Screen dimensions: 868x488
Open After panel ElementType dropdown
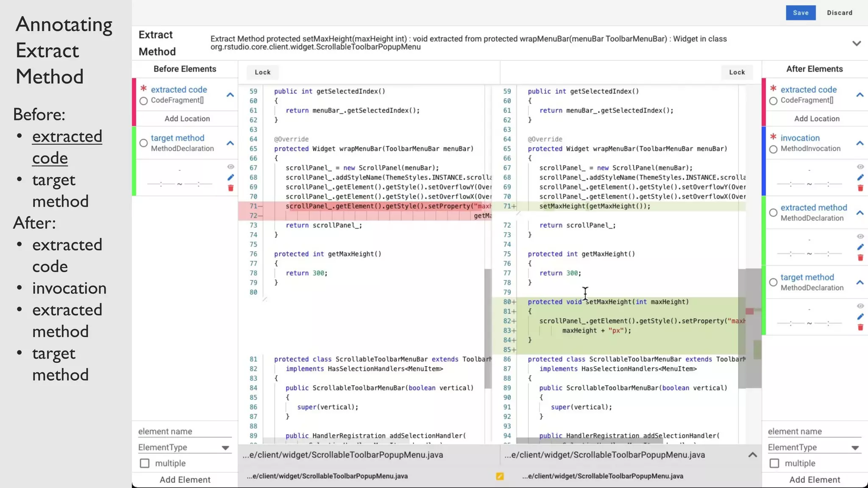(x=815, y=447)
